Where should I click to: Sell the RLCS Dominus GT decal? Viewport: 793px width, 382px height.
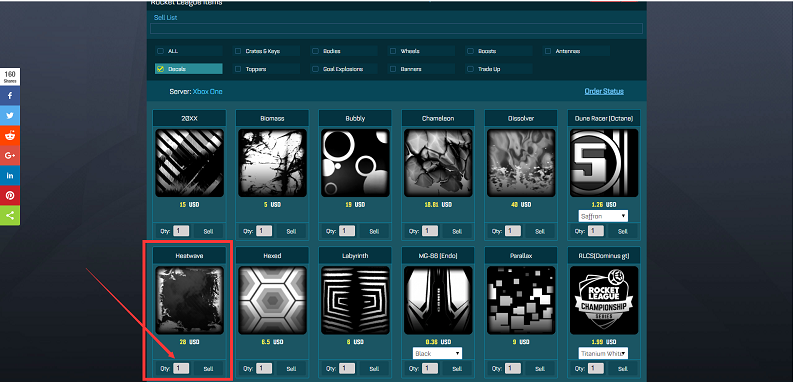(623, 369)
